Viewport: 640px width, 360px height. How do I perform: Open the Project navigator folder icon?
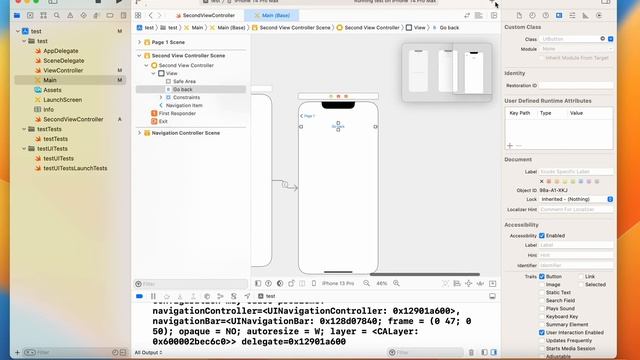(x=17, y=16)
